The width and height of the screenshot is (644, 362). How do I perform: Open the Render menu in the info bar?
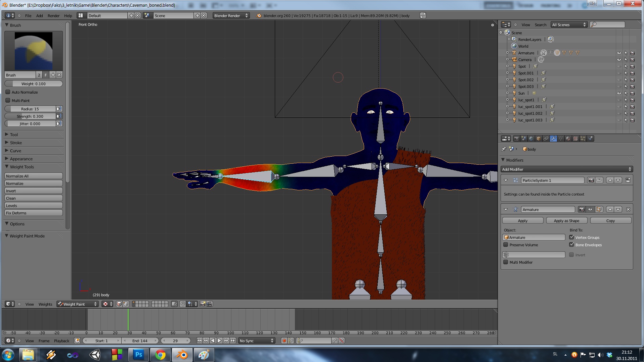pyautogui.click(x=53, y=16)
